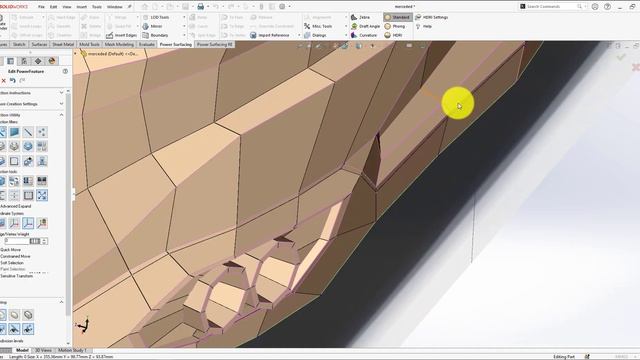Open HDRI Settings
Image resolution: width=640 pixels, height=360 pixels.
tap(431, 17)
